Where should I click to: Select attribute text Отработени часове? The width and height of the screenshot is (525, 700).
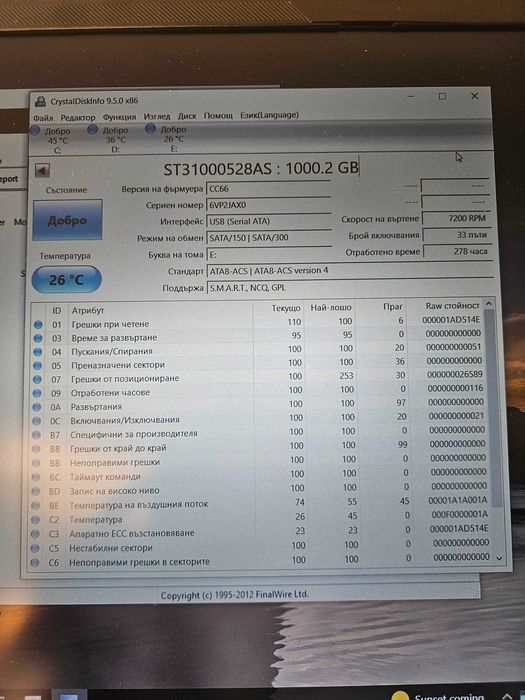pos(110,393)
